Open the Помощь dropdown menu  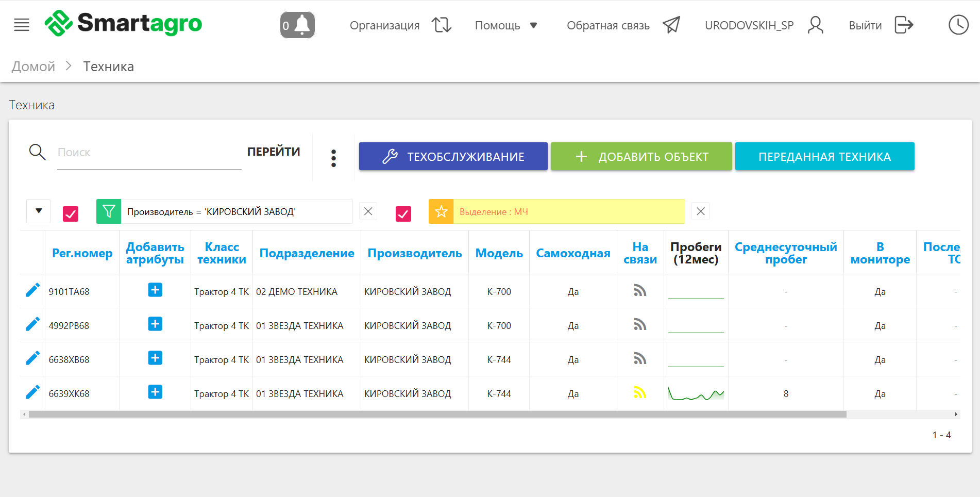click(506, 25)
